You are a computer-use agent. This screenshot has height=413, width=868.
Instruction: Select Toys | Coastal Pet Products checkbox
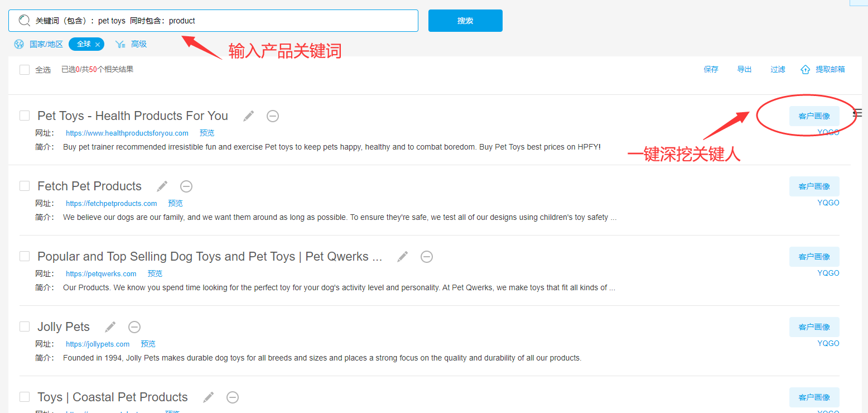pos(25,397)
